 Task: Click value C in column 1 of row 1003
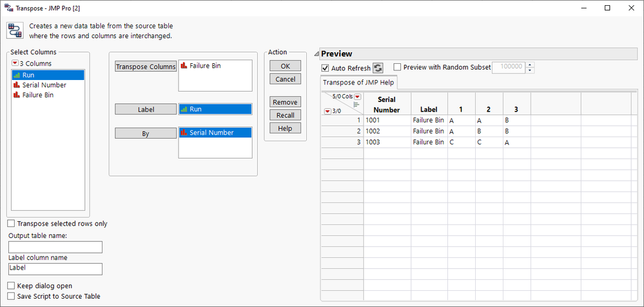(x=461, y=142)
